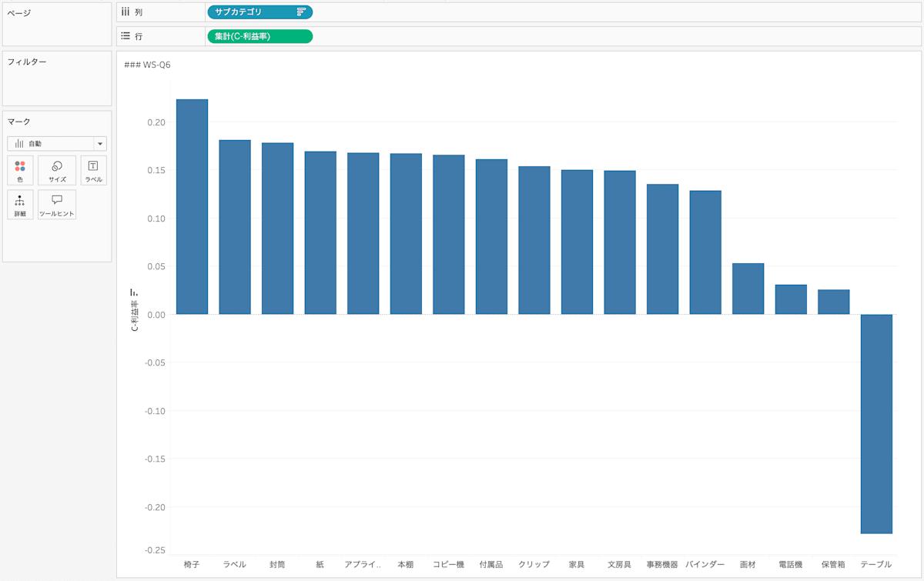Viewport: 924px width, 581px height.
Task: Select the 集計(C-利益率) pill on rows
Action: (260, 36)
